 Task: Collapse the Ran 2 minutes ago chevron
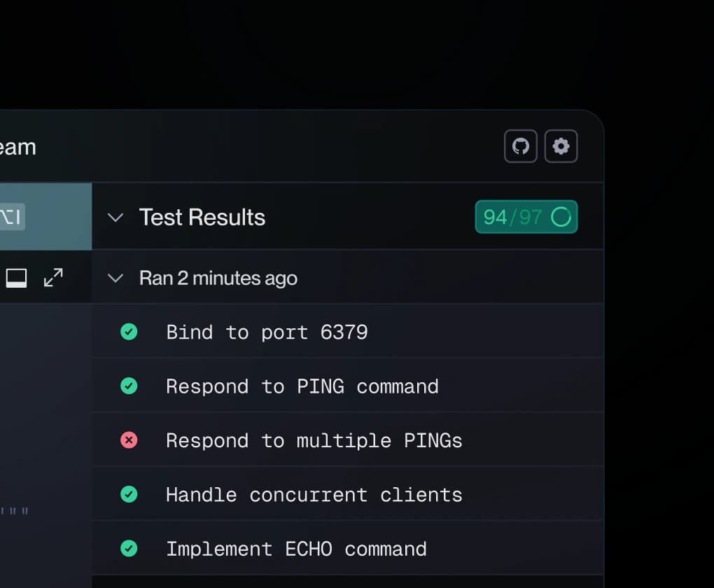[115, 279]
